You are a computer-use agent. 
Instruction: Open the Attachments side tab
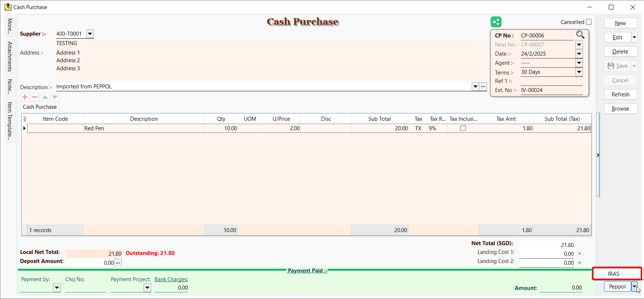10,56
